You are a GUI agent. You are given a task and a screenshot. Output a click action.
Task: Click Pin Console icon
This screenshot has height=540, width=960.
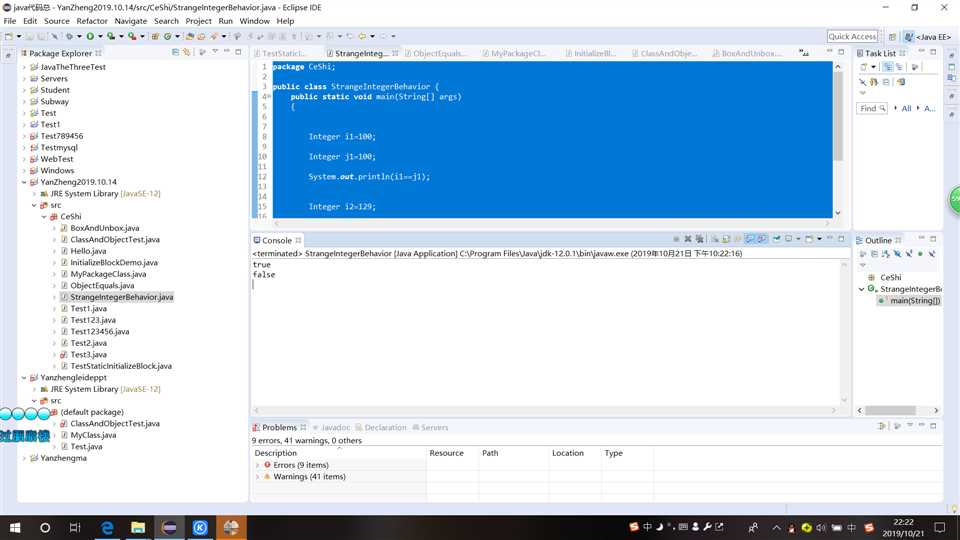[x=777, y=239]
